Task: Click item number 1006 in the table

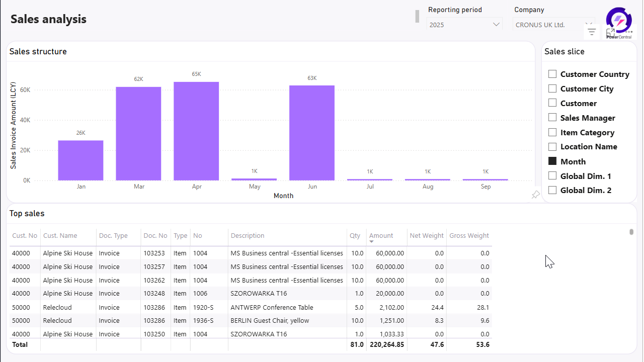Action: tap(200, 293)
